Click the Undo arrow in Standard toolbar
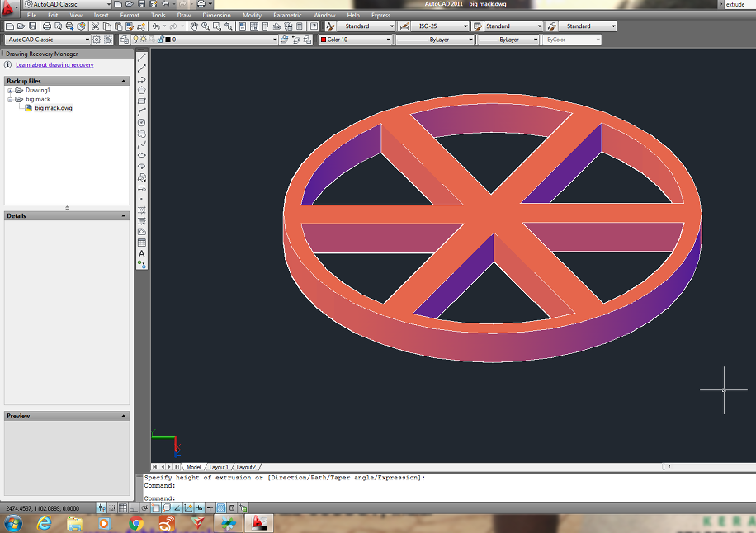756x533 pixels. pyautogui.click(x=156, y=26)
